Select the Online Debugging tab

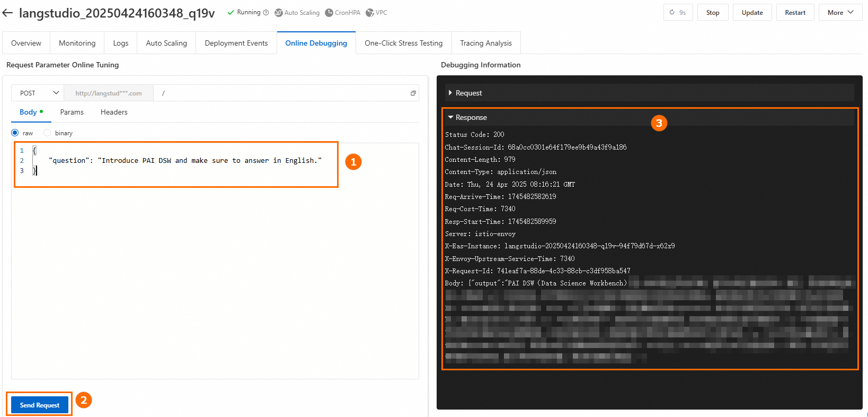pyautogui.click(x=316, y=43)
